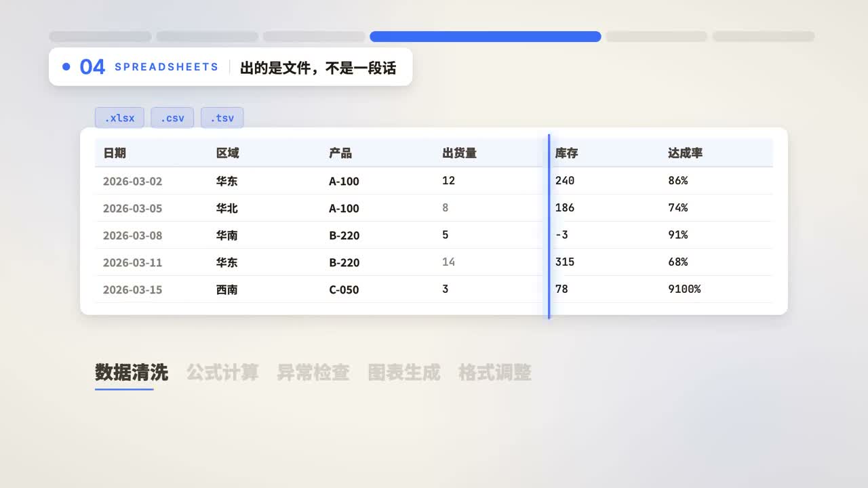Click the blue vertical table divider bar

pyautogui.click(x=549, y=226)
